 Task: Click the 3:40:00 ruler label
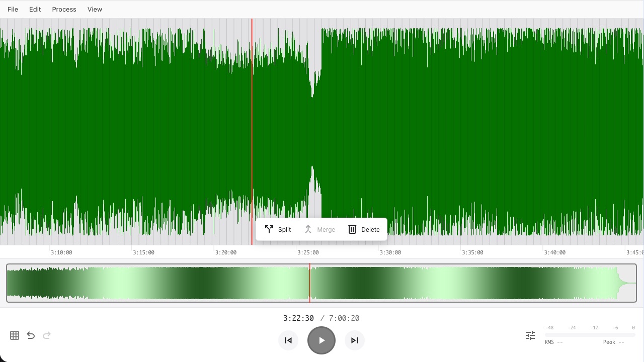tap(555, 252)
